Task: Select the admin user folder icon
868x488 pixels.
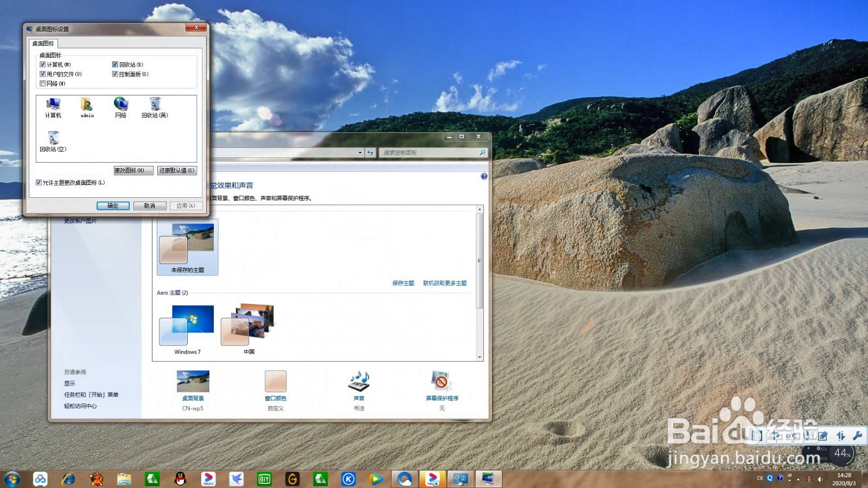Action: 87,108
